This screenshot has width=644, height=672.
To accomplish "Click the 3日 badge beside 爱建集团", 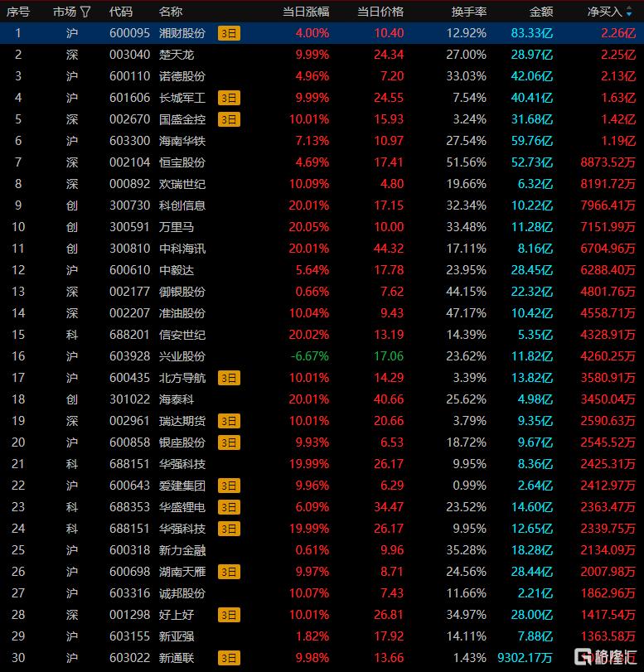I will pos(229,486).
